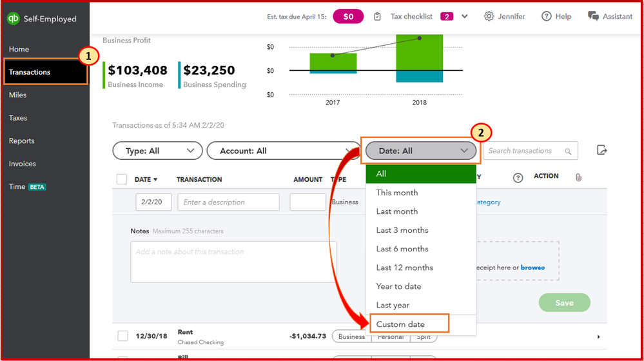Click the $0 estimated tax badge
The image size is (644, 361).
348,16
